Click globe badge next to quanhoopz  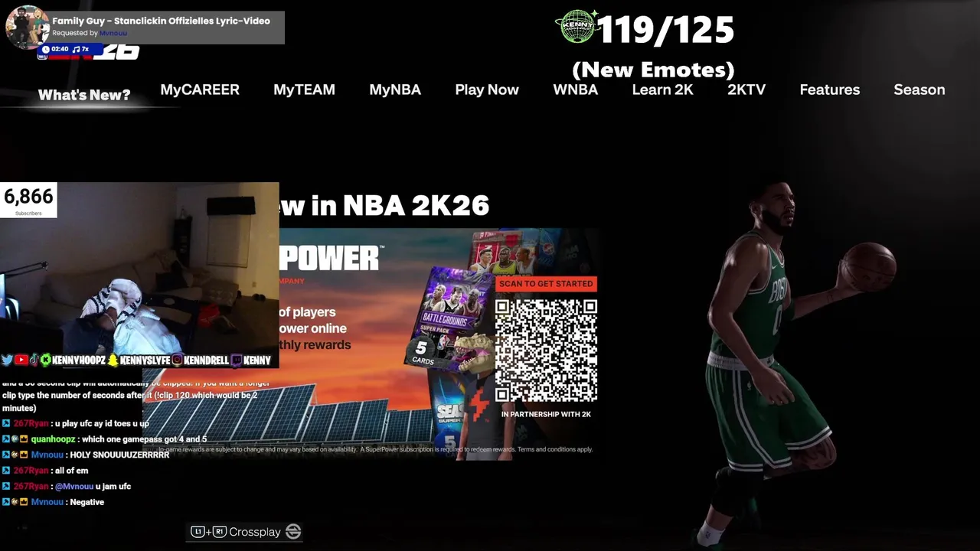[x=15, y=439]
